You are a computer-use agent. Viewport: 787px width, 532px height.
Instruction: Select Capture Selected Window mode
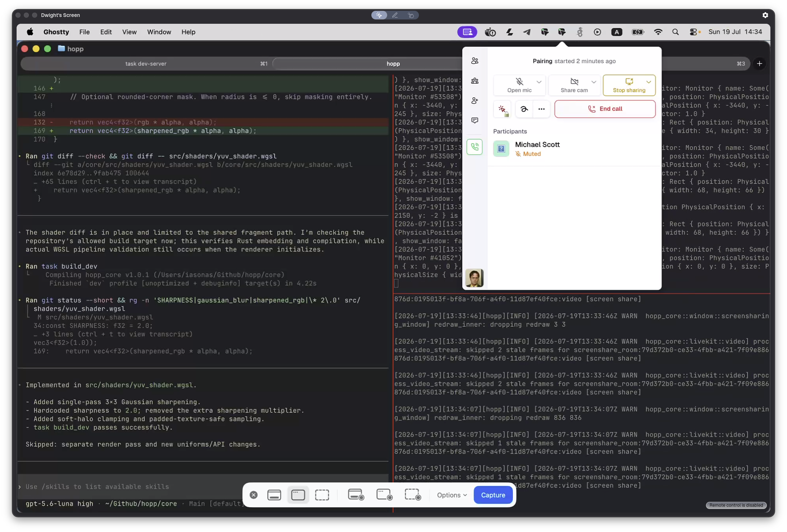pos(298,495)
